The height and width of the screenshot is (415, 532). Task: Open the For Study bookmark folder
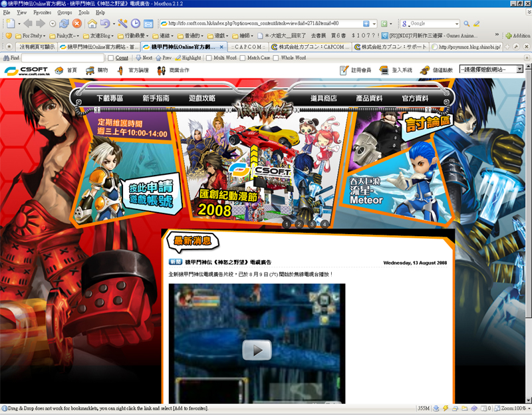tap(31, 36)
